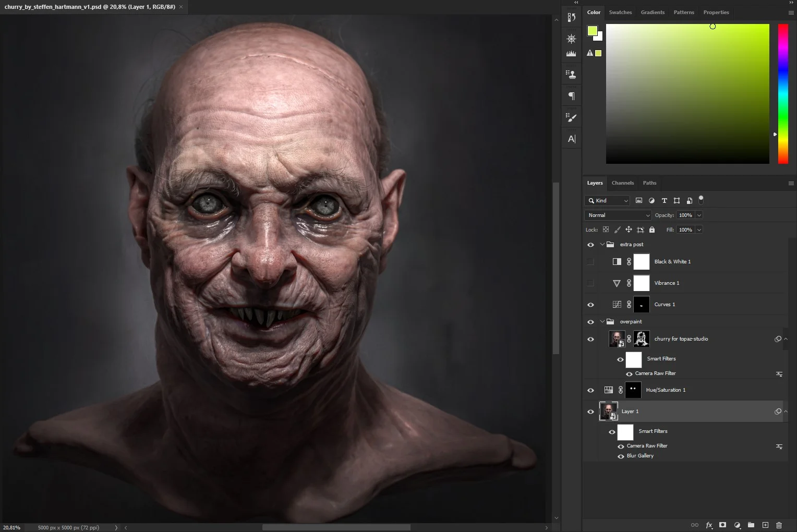Open the Opacity slider dropdown arrow
Viewport: 797px width, 532px height.
point(699,215)
